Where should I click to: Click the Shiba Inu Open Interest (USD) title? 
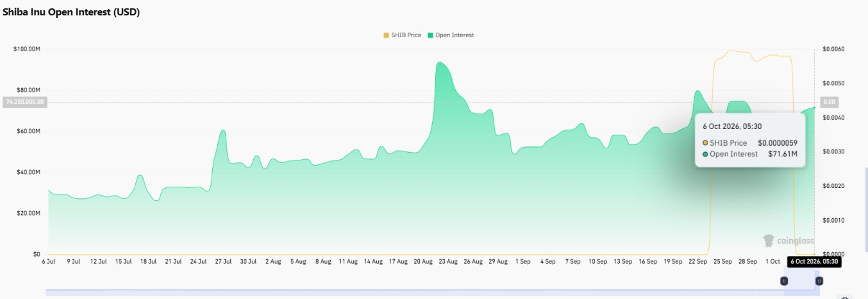click(71, 12)
